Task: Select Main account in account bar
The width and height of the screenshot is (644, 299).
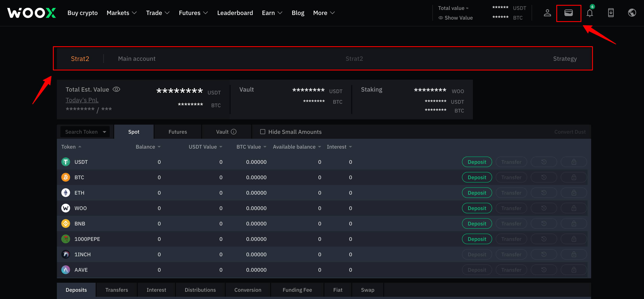Action: [x=137, y=59]
